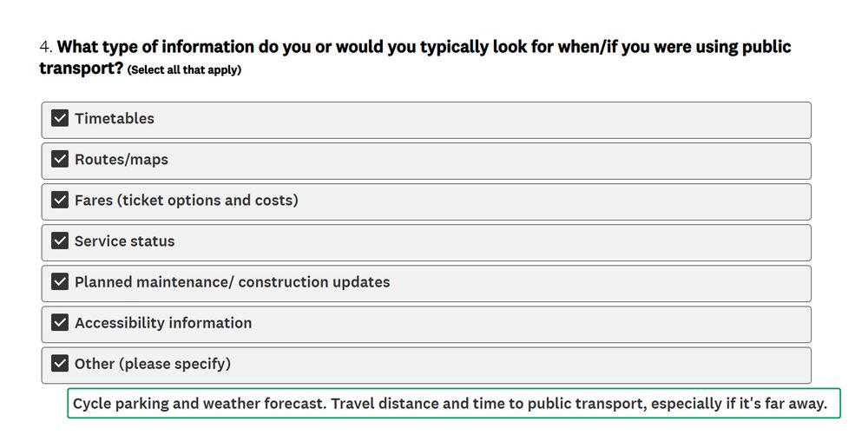
Task: Focus the Other specify text box
Action: click(454, 404)
